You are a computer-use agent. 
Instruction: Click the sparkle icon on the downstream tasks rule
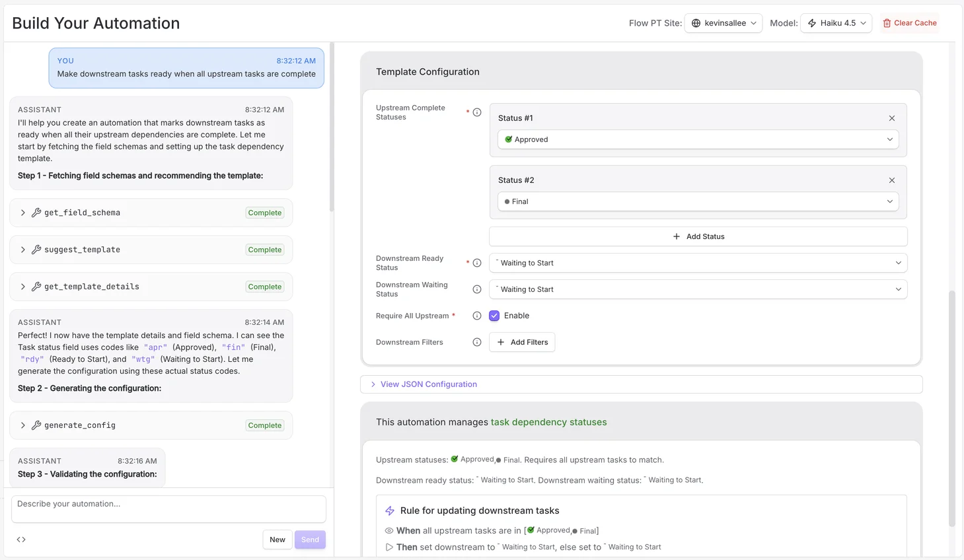point(389,510)
